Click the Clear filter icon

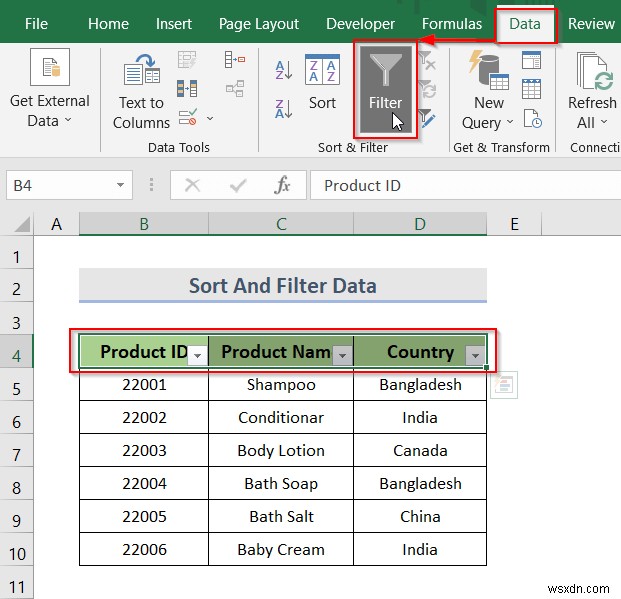[427, 61]
